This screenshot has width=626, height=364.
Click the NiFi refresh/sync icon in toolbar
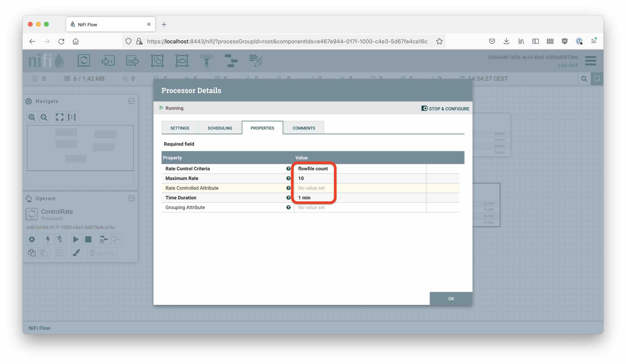83,61
